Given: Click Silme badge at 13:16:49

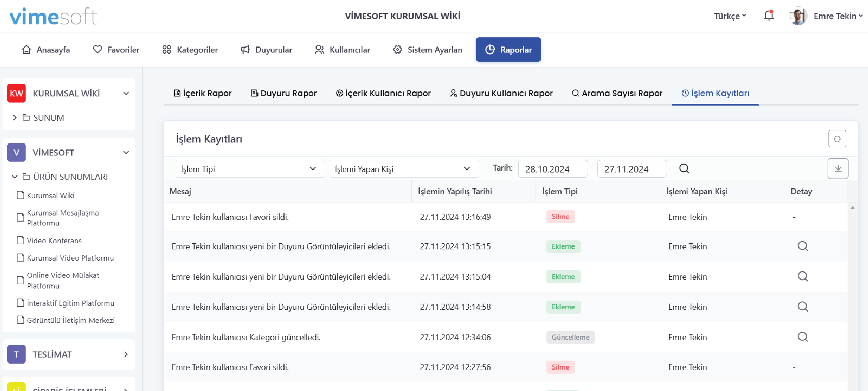Looking at the screenshot, I should tap(560, 217).
